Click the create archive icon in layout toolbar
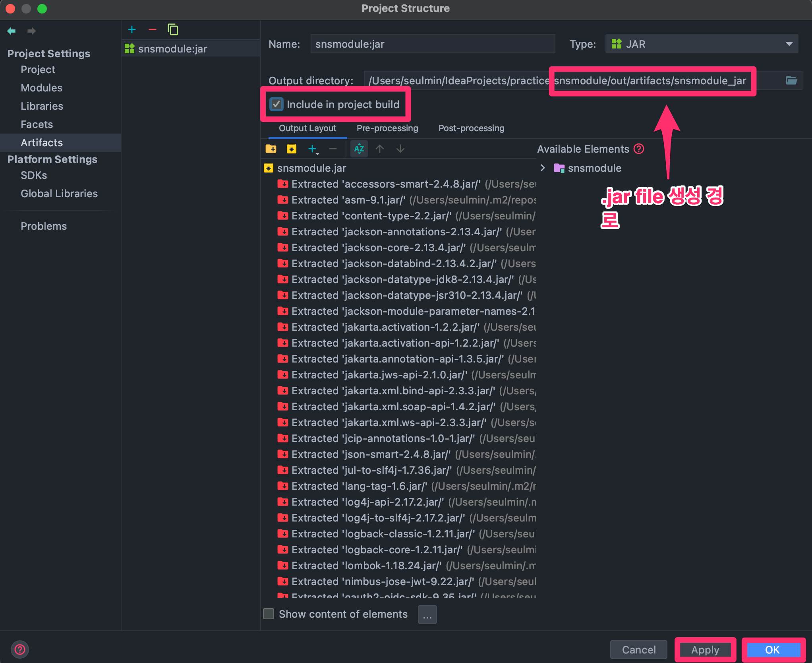This screenshot has width=812, height=663. click(291, 149)
